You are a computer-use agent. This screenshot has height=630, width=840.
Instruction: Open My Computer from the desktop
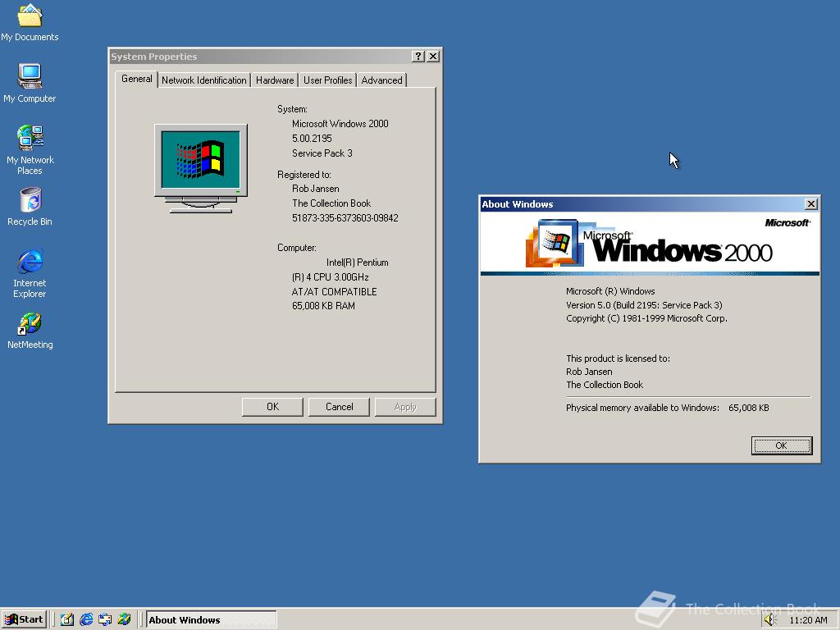point(30,78)
